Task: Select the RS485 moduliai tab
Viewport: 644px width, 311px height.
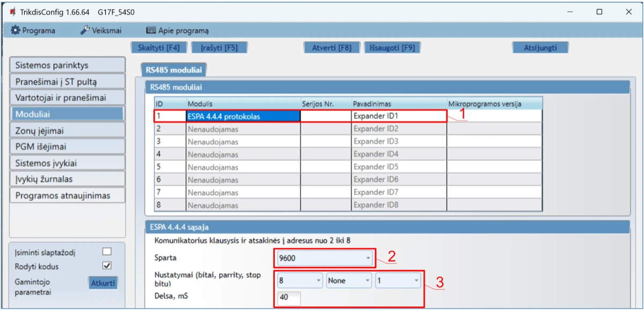Action: click(x=173, y=69)
